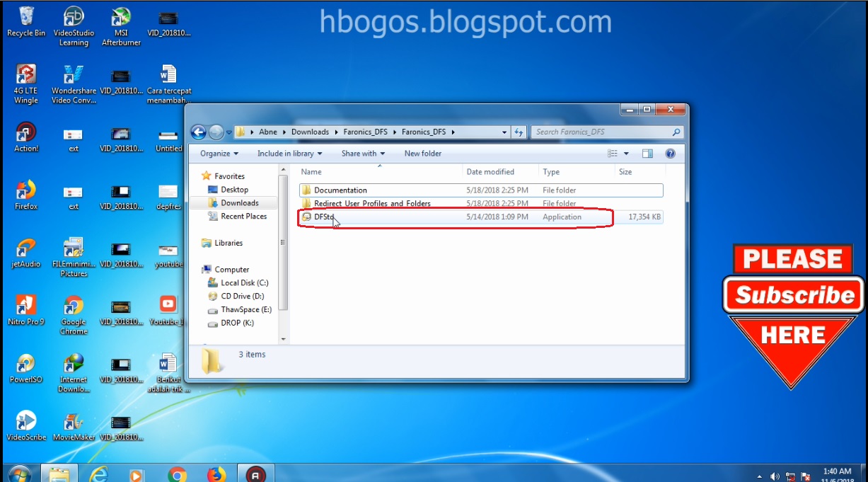Open the Organize dropdown menu

pos(218,153)
